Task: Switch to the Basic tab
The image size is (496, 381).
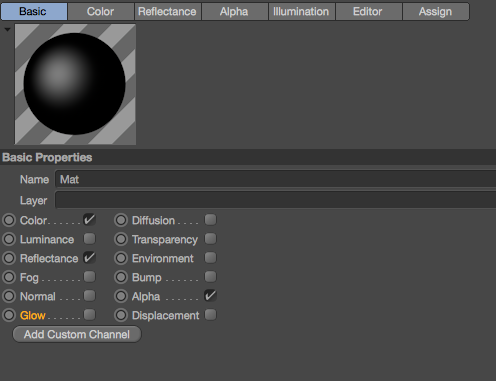Action: (34, 12)
